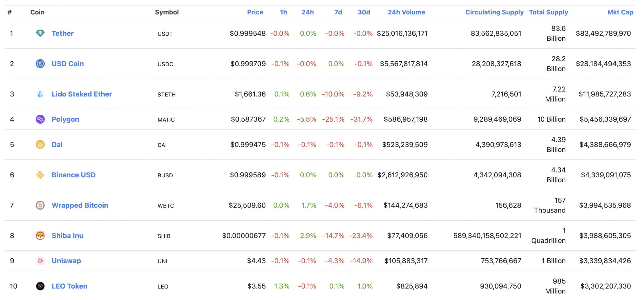Sort by the 7d change column
Screen dimensions: 644x300
(x=338, y=12)
